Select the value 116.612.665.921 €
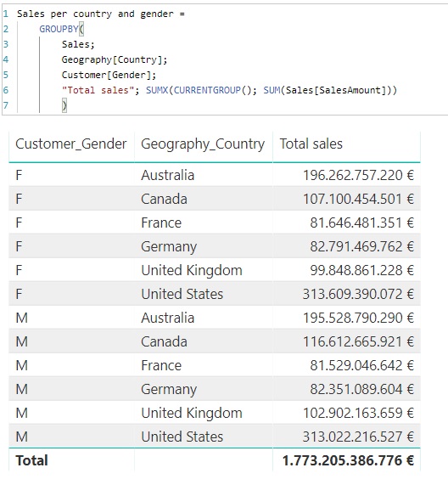Image resolution: width=448 pixels, height=479 pixels. (x=358, y=341)
